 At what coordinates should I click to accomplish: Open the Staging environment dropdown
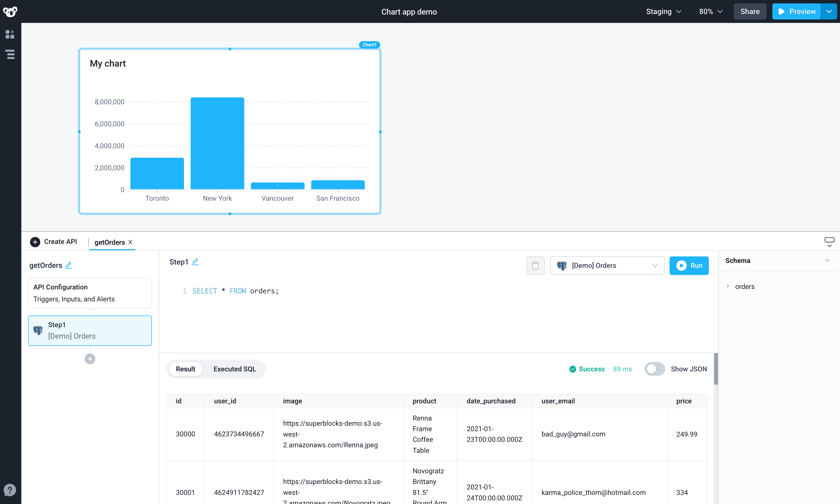coord(663,11)
